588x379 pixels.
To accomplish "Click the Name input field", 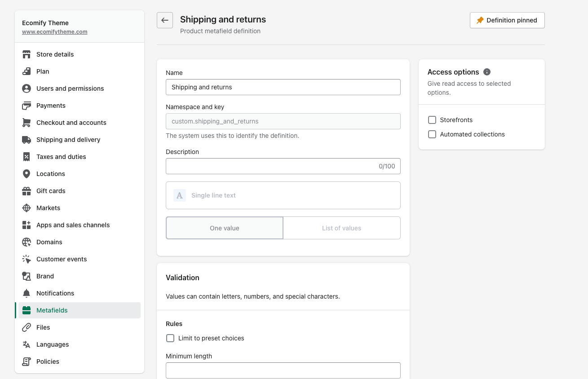I will click(283, 87).
